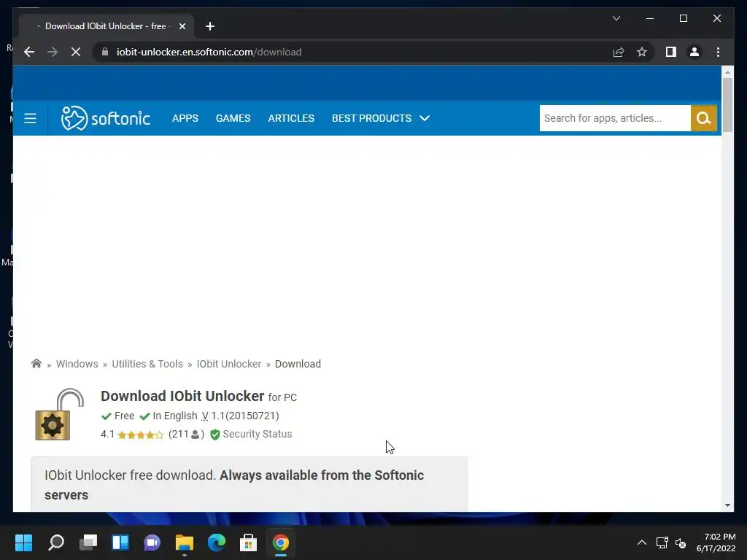The height and width of the screenshot is (560, 747).
Task: Click the star rating icons
Action: pyautogui.click(x=141, y=435)
